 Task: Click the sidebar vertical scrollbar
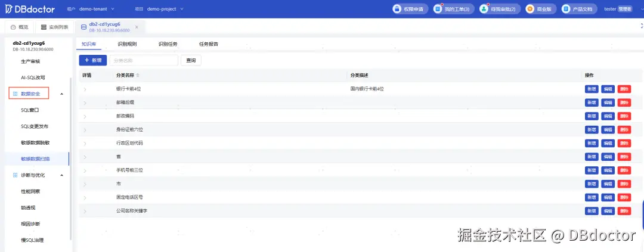(x=72, y=158)
